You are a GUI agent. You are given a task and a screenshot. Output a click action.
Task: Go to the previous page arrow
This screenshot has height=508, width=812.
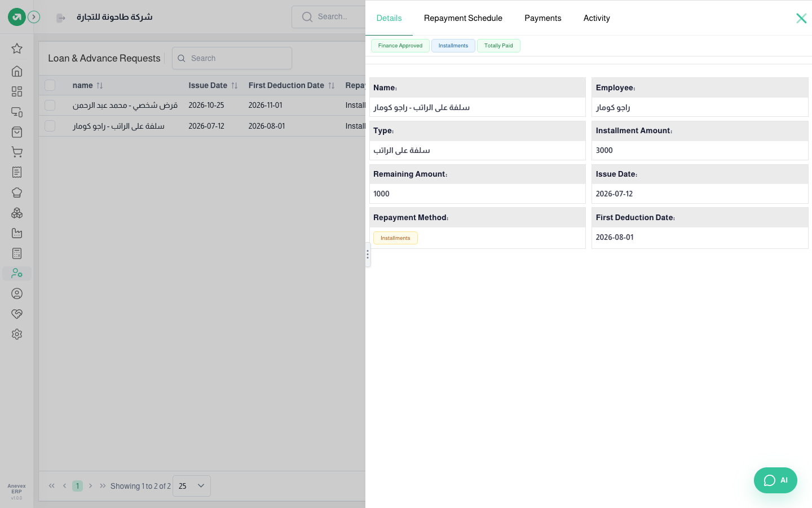(x=65, y=486)
